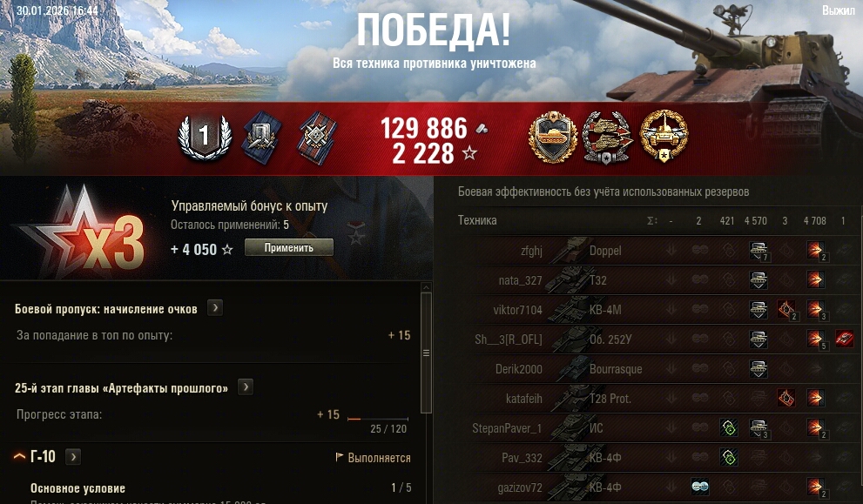Click the blue ribbon medal next to the class badge
The width and height of the screenshot is (863, 504).
tap(261, 138)
